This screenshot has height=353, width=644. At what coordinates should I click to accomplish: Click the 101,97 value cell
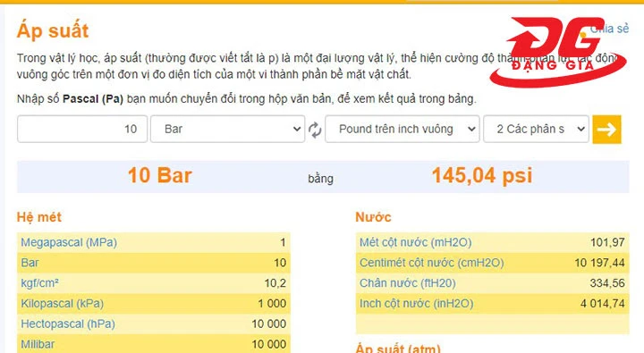click(607, 242)
